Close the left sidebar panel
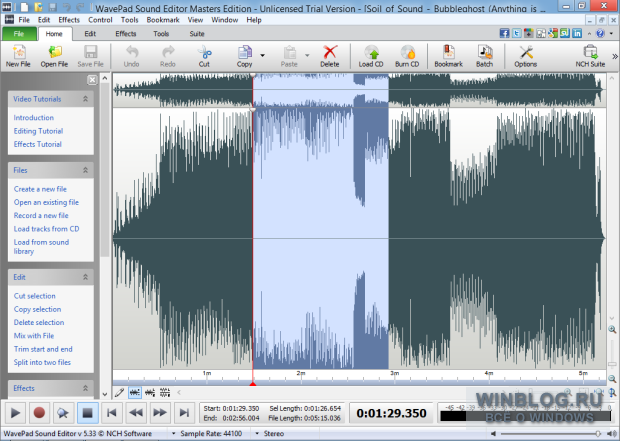 coord(92,80)
